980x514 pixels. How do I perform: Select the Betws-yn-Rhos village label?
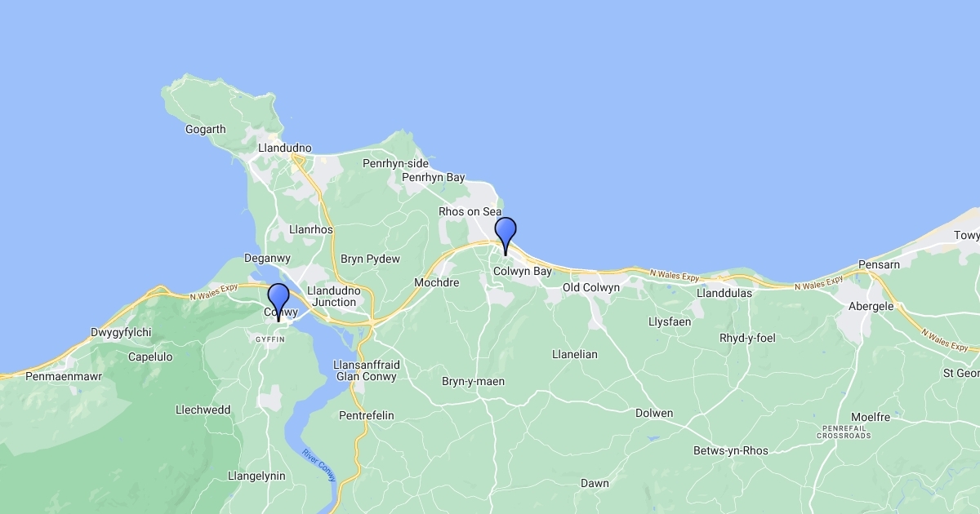(x=731, y=450)
